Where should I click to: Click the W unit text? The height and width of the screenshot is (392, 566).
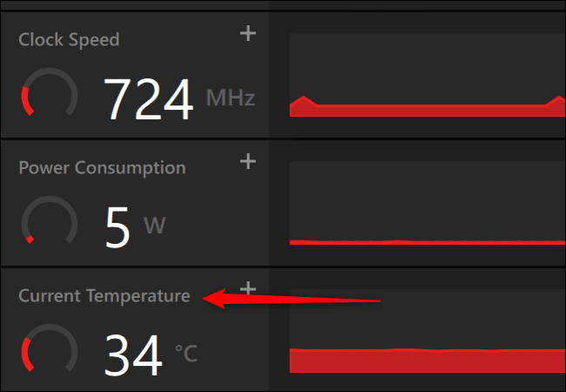(x=154, y=226)
